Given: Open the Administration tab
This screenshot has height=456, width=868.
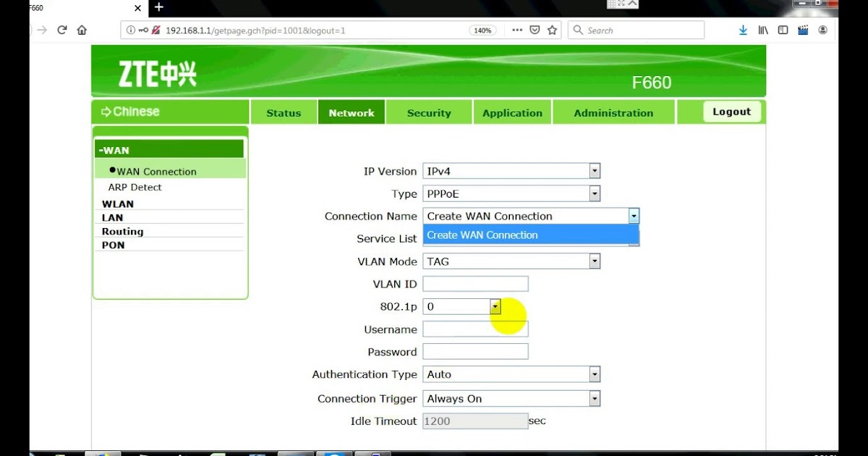Looking at the screenshot, I should coord(613,113).
